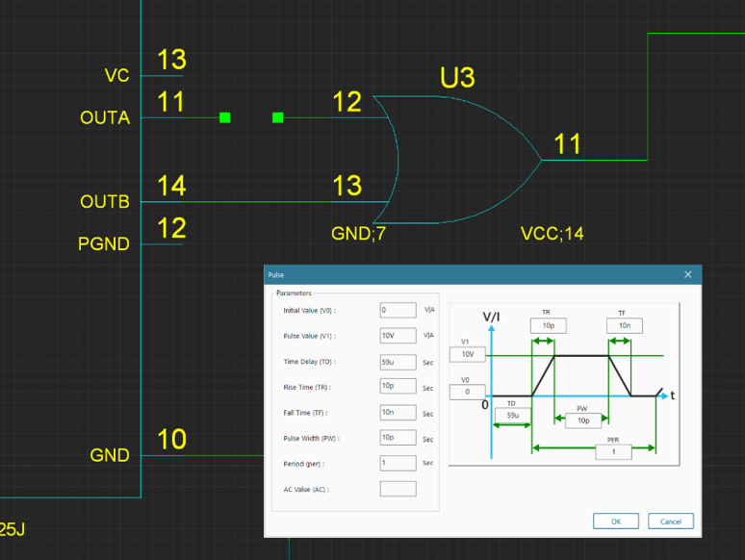The width and height of the screenshot is (745, 560).
Task: Click the "Fall Time (TF) :" label
Action: click(305, 413)
